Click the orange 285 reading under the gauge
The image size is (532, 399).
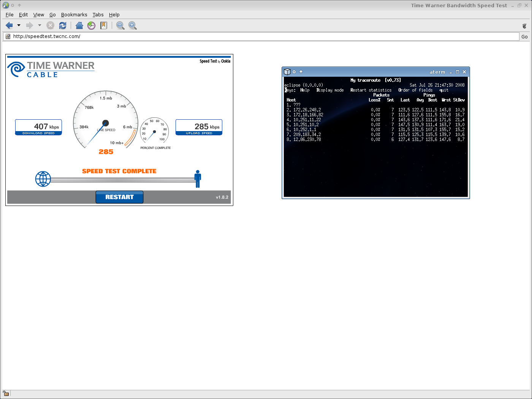[x=106, y=152]
